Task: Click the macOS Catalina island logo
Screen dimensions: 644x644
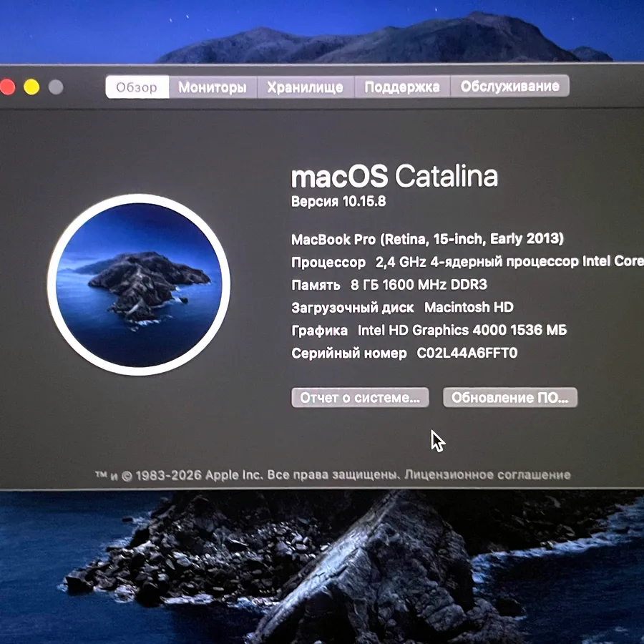Action: [x=139, y=285]
